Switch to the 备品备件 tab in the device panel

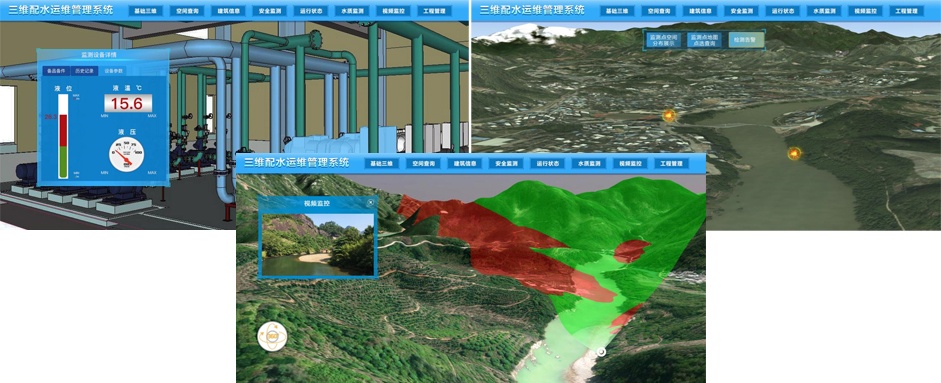56,71
